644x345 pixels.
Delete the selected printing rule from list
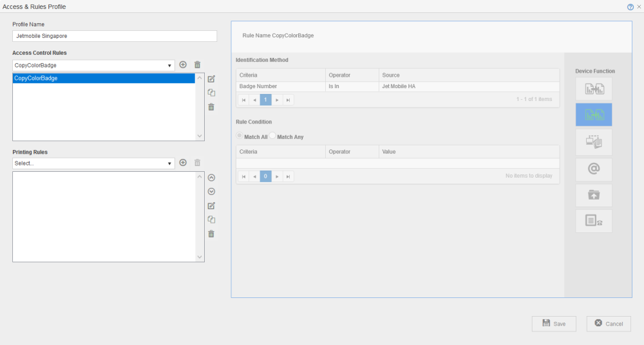coord(211,234)
